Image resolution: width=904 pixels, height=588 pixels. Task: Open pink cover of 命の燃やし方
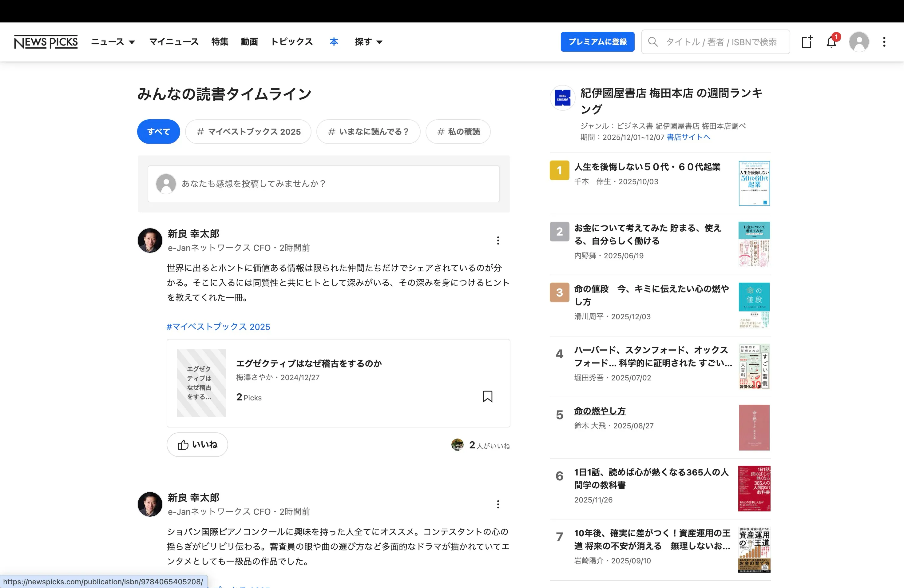tap(754, 428)
